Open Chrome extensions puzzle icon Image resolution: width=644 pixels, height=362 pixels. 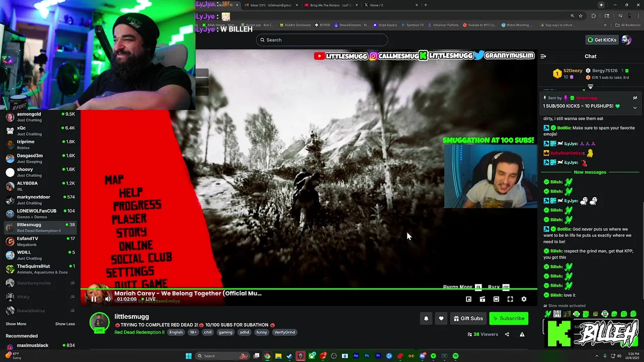[x=593, y=16]
